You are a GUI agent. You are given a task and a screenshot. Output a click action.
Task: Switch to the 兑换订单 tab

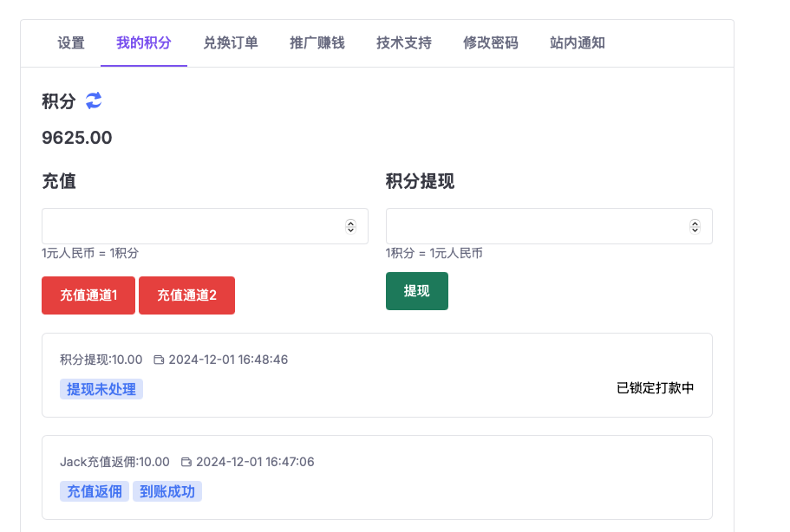click(231, 42)
